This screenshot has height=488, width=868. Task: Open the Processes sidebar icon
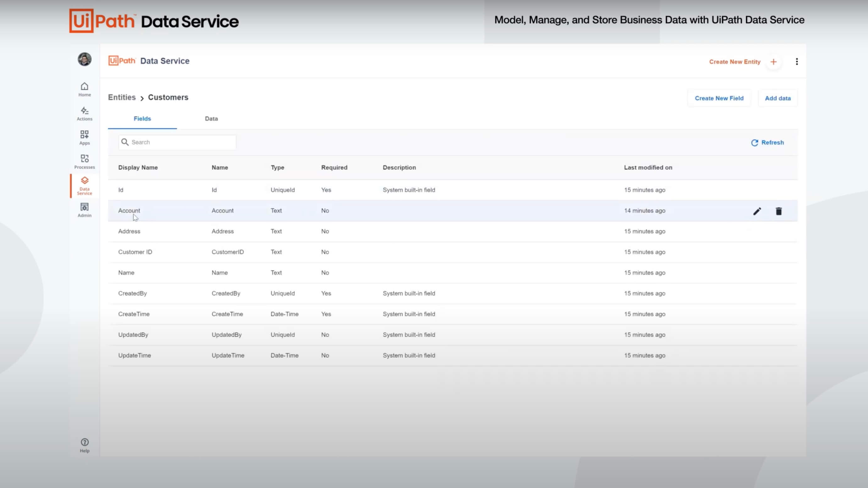tap(85, 162)
